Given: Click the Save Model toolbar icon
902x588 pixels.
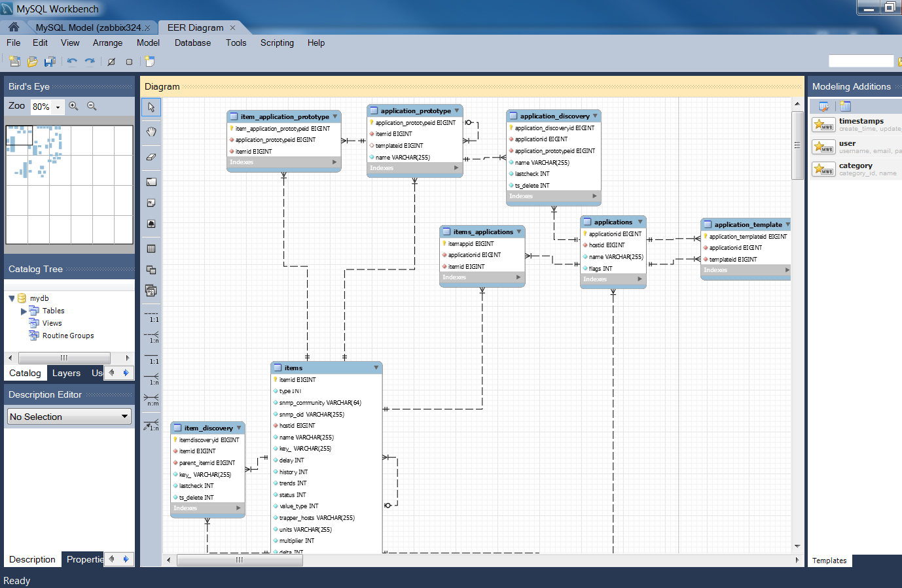Looking at the screenshot, I should click(50, 61).
